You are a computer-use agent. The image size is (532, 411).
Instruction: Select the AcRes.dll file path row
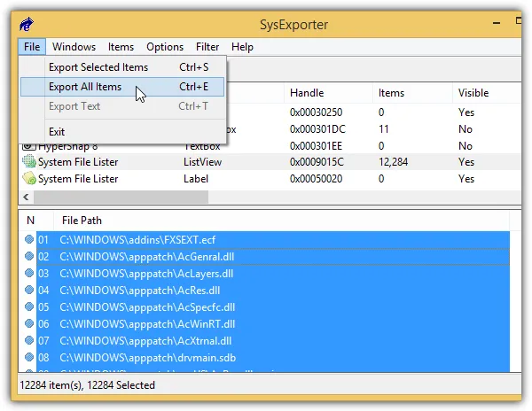273,291
